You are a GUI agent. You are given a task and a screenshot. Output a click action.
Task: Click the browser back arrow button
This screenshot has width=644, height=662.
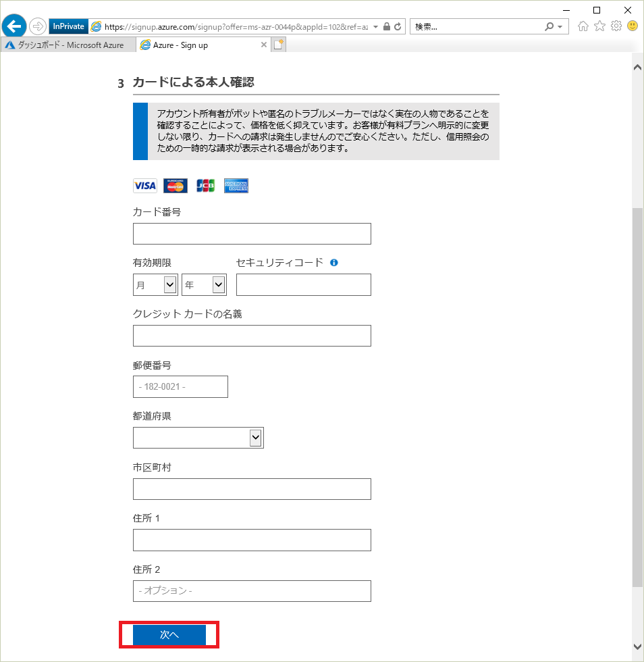point(14,26)
